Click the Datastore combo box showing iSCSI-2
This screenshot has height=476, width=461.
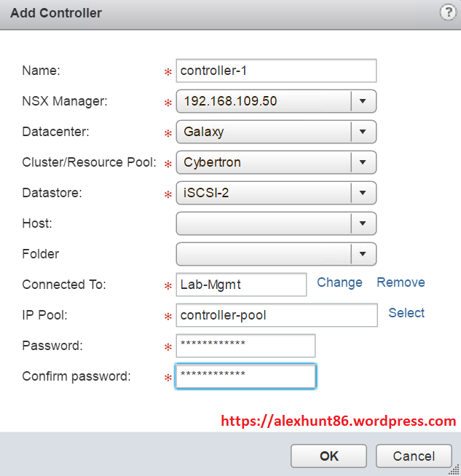(263, 193)
